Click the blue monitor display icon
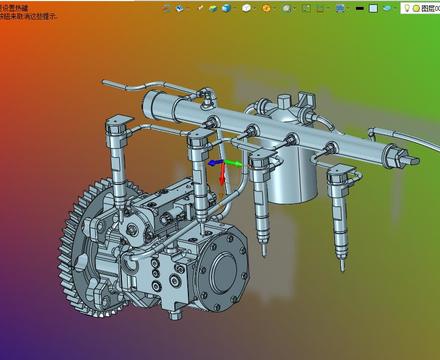The image size is (440, 360). tap(340, 9)
